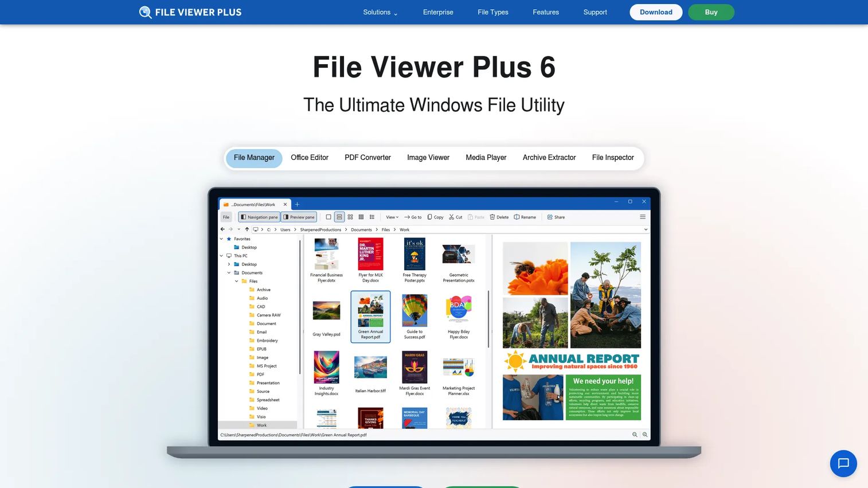Click the Delete trash item

pos(499,217)
